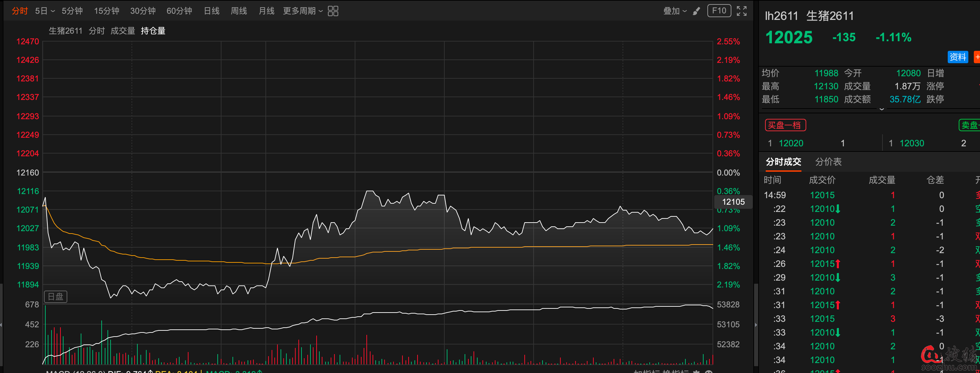This screenshot has width=980, height=373.
Task: Select the 60分钟 period tab
Action: [179, 11]
